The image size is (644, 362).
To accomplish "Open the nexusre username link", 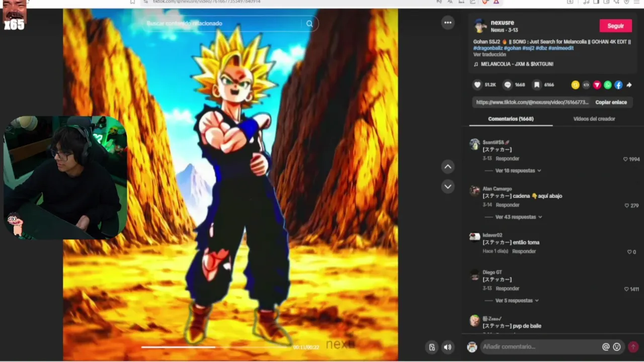I will pyautogui.click(x=502, y=23).
